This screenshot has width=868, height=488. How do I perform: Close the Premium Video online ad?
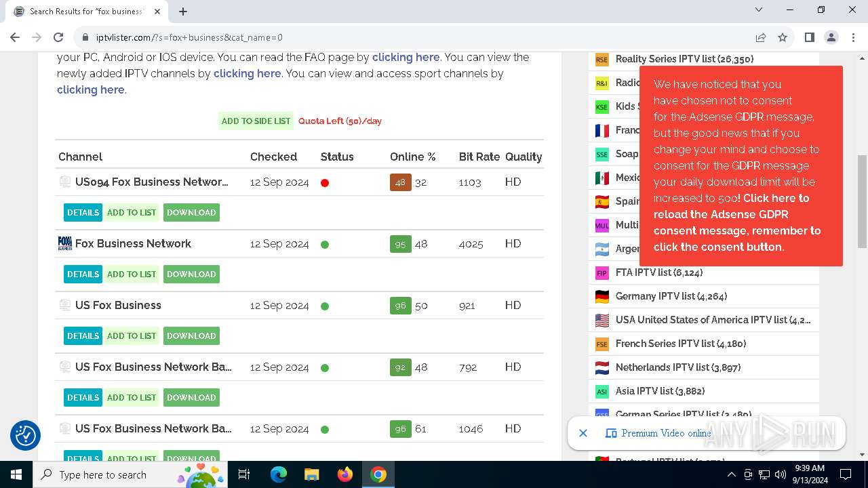(x=583, y=433)
